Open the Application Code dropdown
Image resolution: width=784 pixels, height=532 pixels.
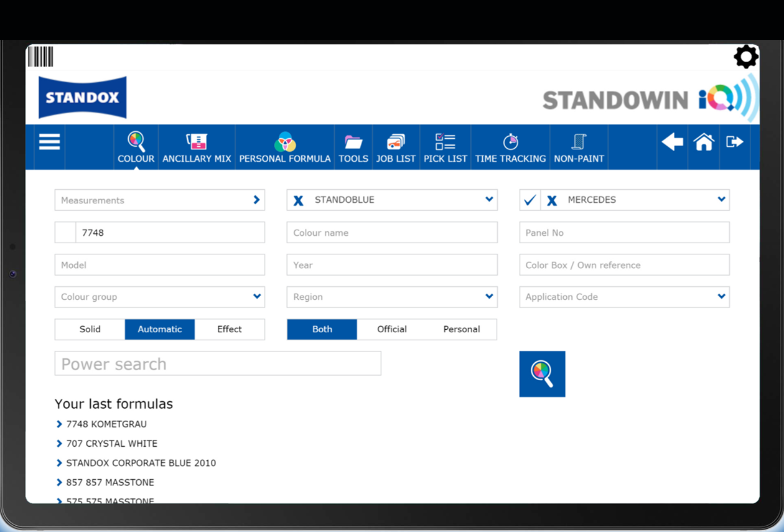point(721,297)
